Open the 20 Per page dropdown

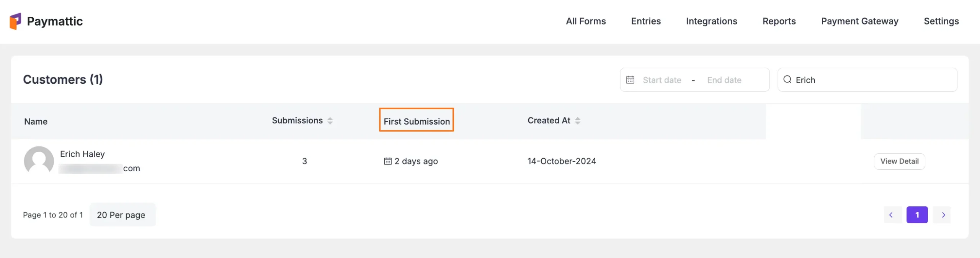(x=122, y=215)
